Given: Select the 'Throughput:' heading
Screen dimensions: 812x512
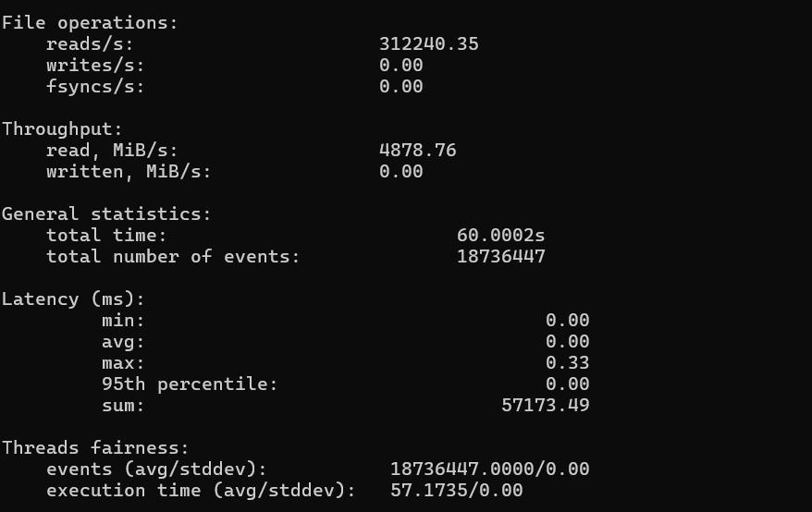Looking at the screenshot, I should (x=62, y=129).
